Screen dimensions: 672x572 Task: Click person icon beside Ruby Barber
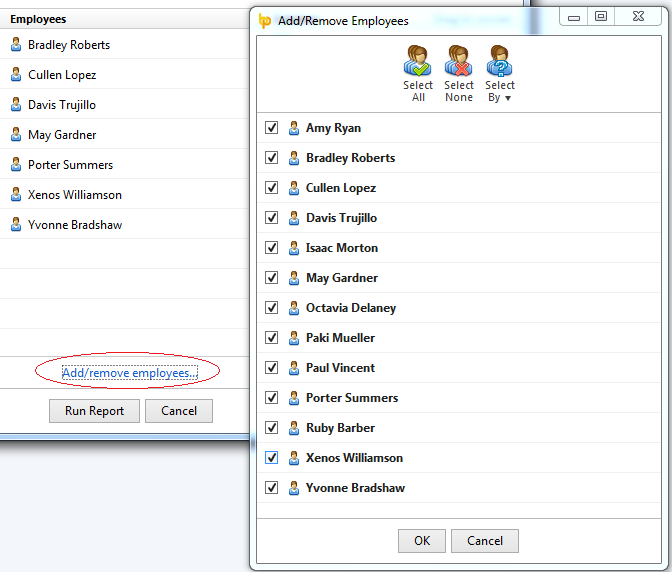click(294, 428)
